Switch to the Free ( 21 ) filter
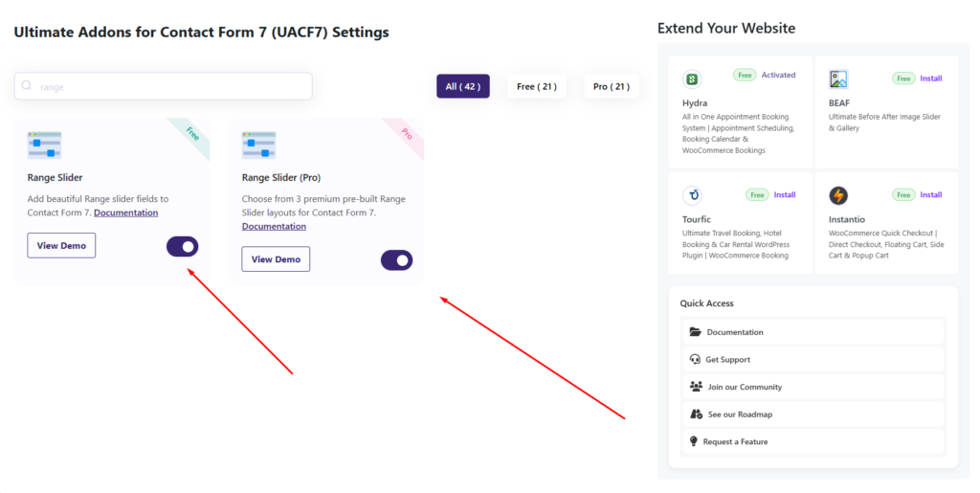This screenshot has width=980, height=493. 537,86
